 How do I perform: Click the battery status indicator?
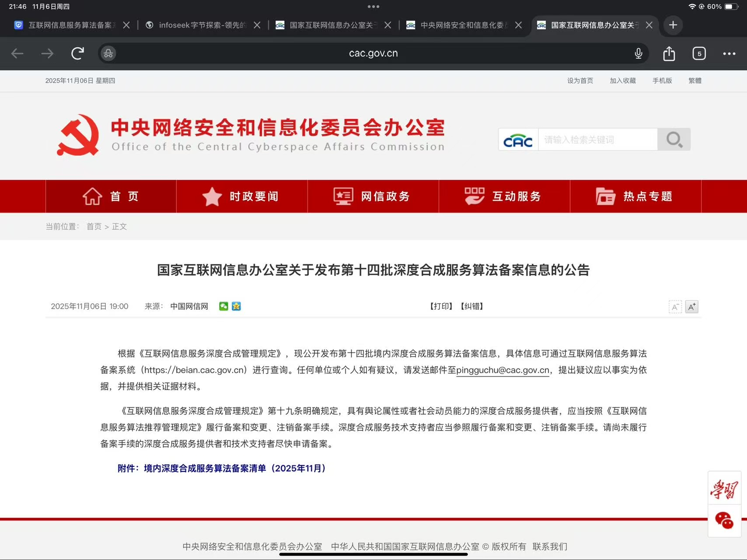(x=731, y=7)
